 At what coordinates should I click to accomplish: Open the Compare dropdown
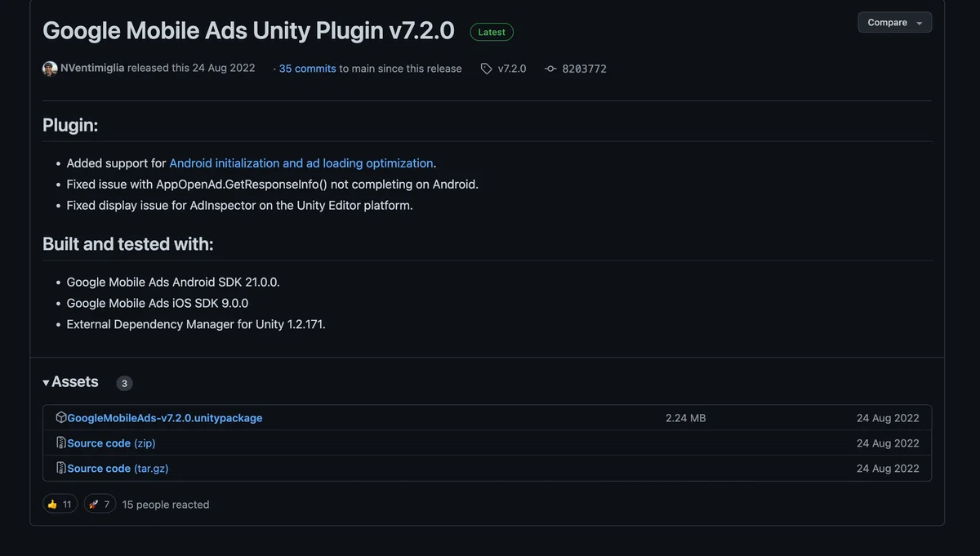point(894,23)
